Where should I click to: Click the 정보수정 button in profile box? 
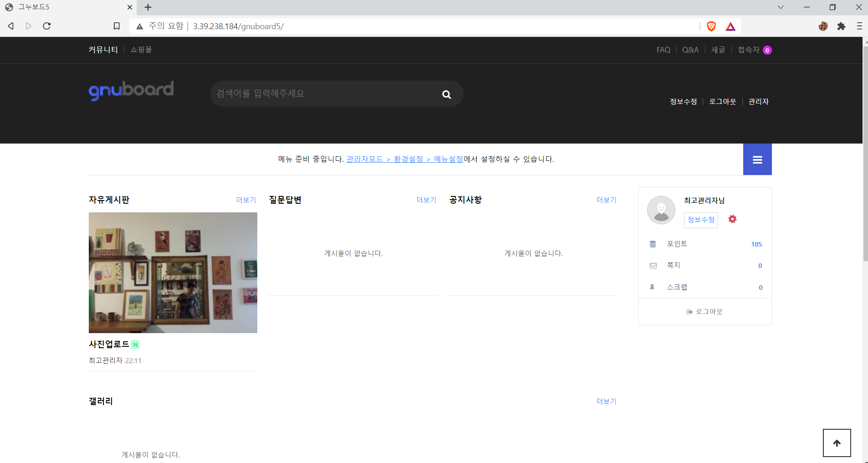pyautogui.click(x=701, y=220)
